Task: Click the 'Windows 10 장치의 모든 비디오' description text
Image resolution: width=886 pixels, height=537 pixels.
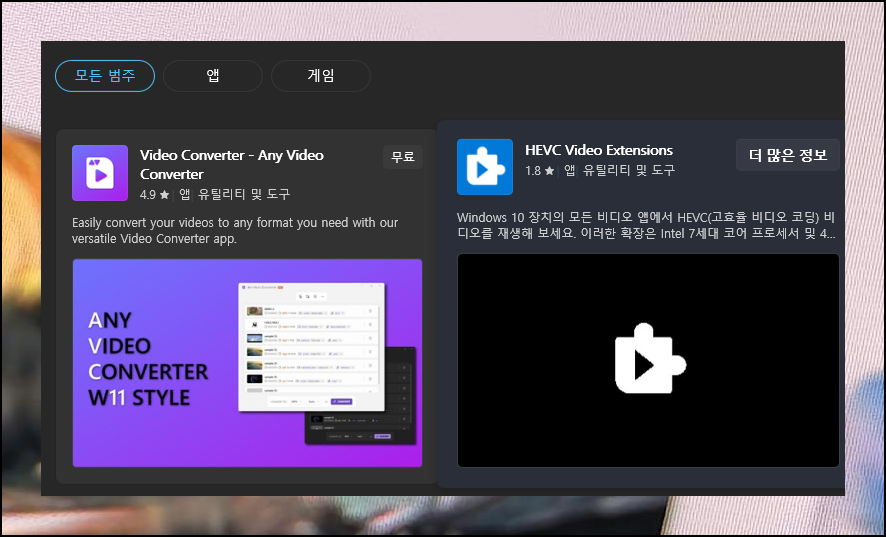Action: pos(646,226)
